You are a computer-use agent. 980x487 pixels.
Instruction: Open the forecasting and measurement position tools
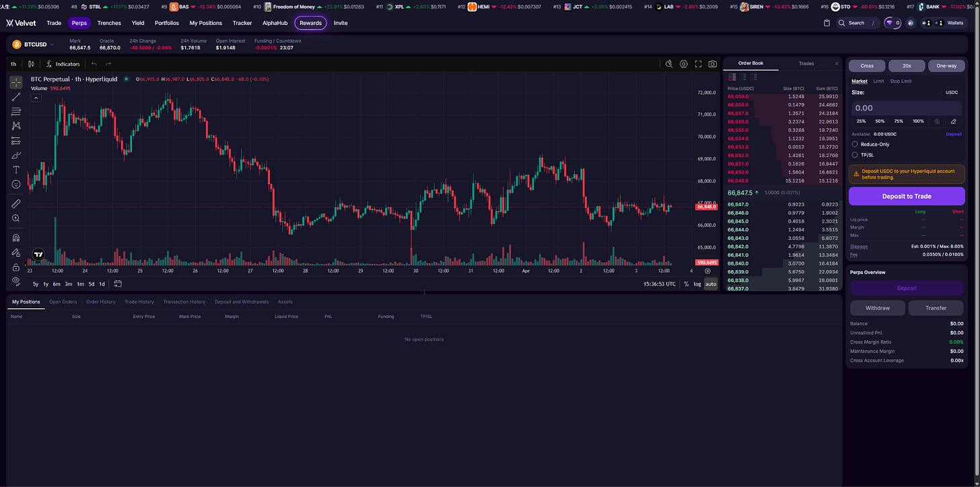tap(16, 141)
